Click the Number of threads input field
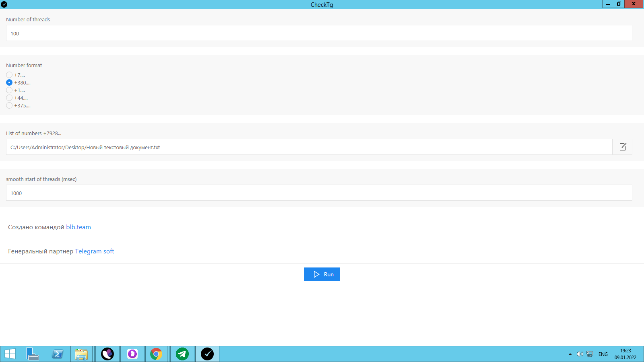The image size is (644, 362). pos(319,33)
